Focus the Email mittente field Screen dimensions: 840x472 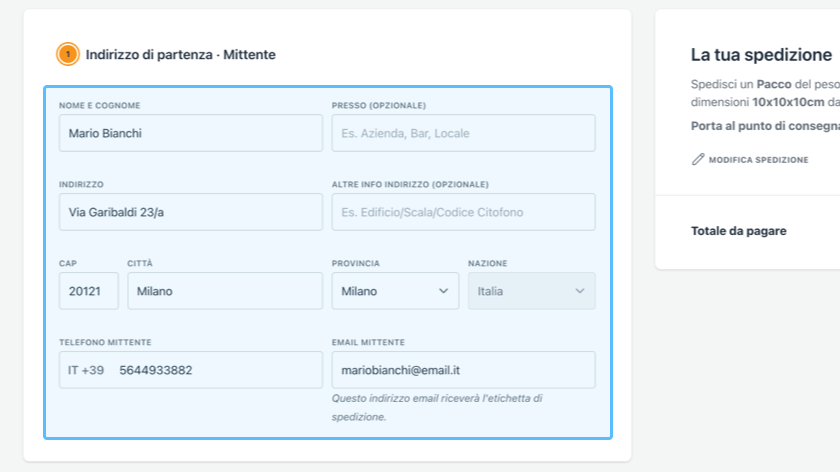[x=463, y=370]
